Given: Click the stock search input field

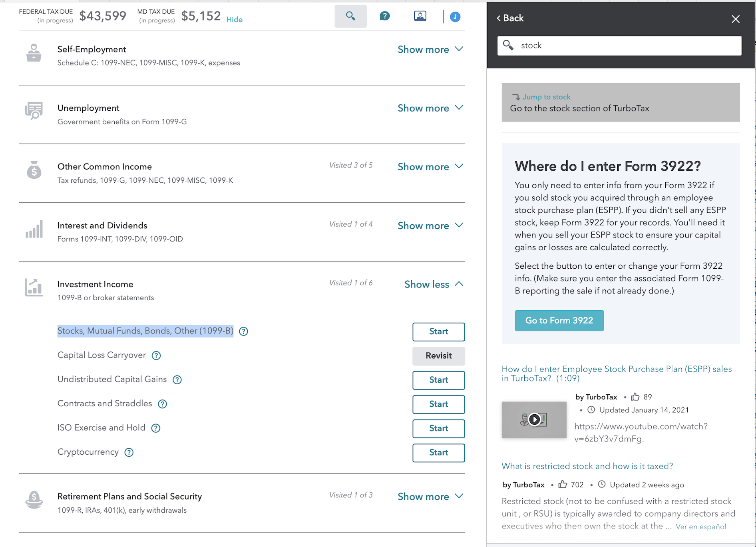Looking at the screenshot, I should point(627,46).
